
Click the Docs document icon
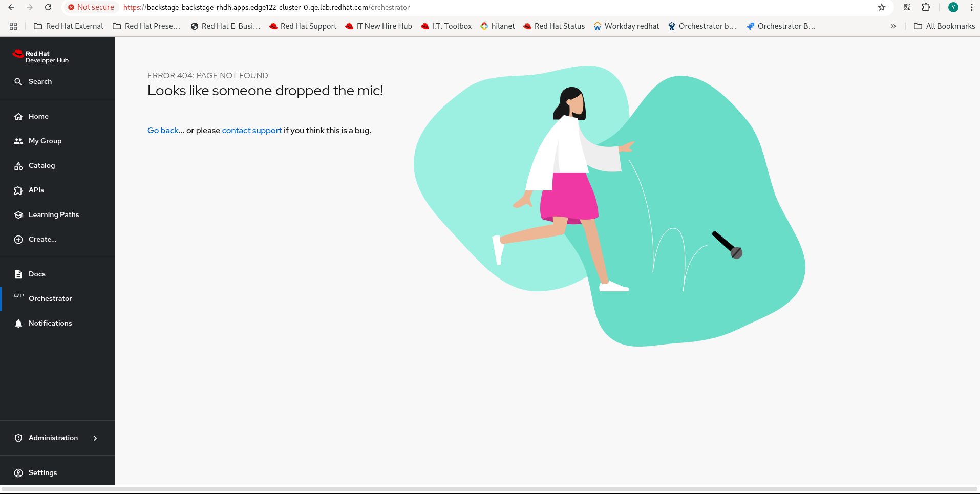click(x=18, y=274)
